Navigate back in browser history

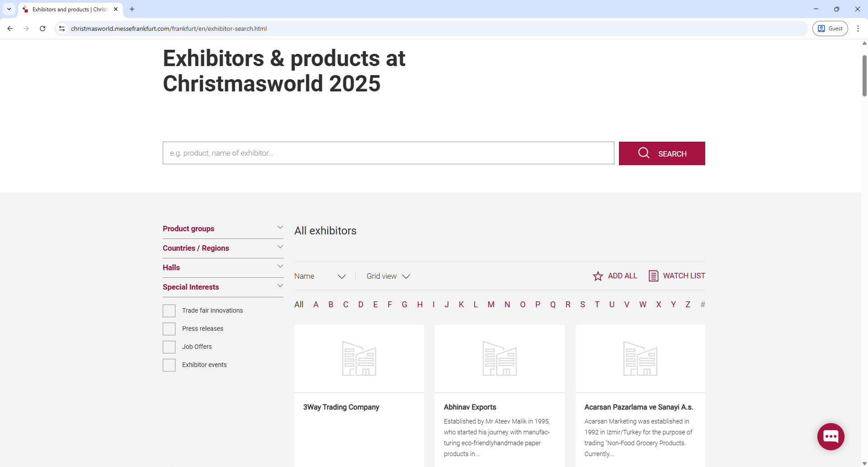tap(10, 29)
